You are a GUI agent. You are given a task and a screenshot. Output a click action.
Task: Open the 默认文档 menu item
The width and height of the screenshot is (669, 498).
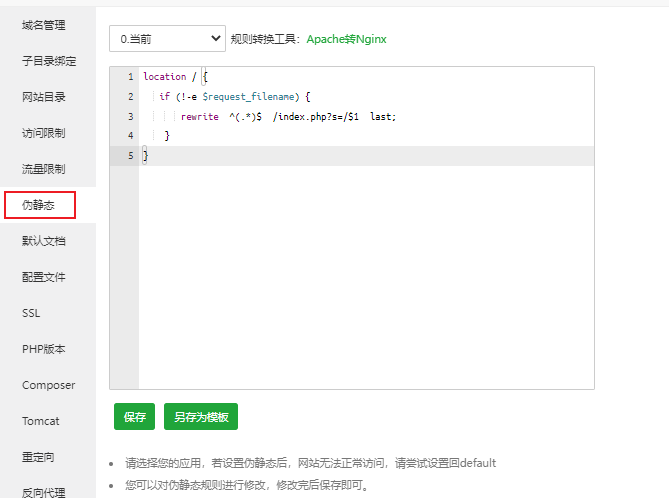pos(44,241)
